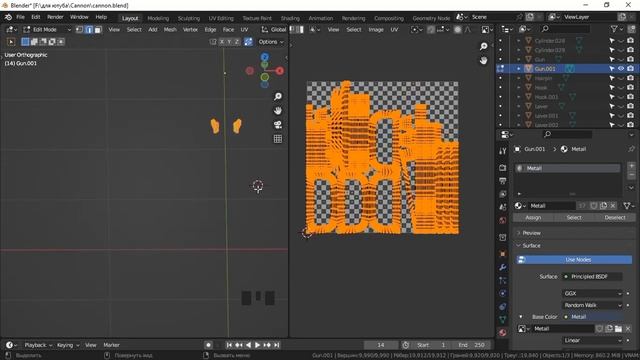The height and width of the screenshot is (360, 640).
Task: Open the Random Walk subsurface dropdown
Action: 592,305
